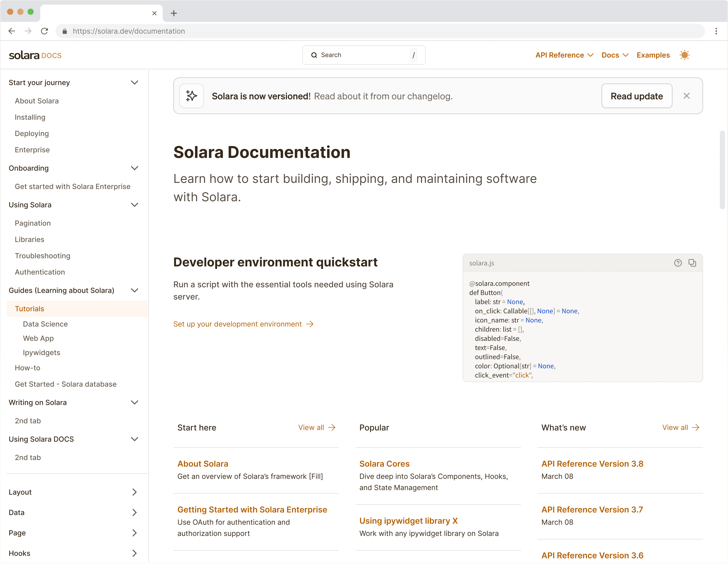The height and width of the screenshot is (564, 728).
Task: Open API Reference Version 3.6
Action: pyautogui.click(x=592, y=555)
